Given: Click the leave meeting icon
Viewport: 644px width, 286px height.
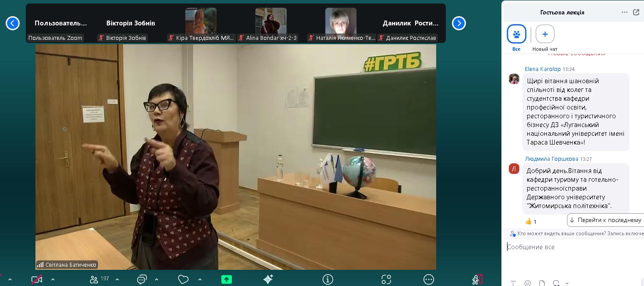Looking at the screenshot, I should 478,279.
